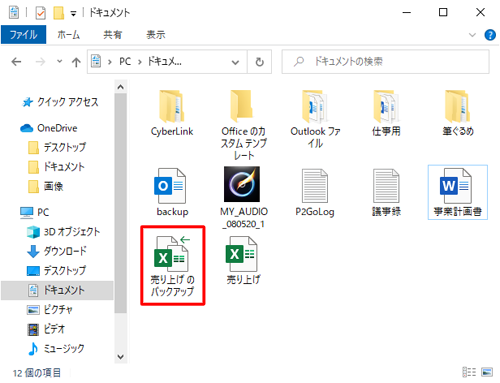Open 3D オブジェクト in navigation pane
This screenshot has width=500, height=383.
[63, 232]
